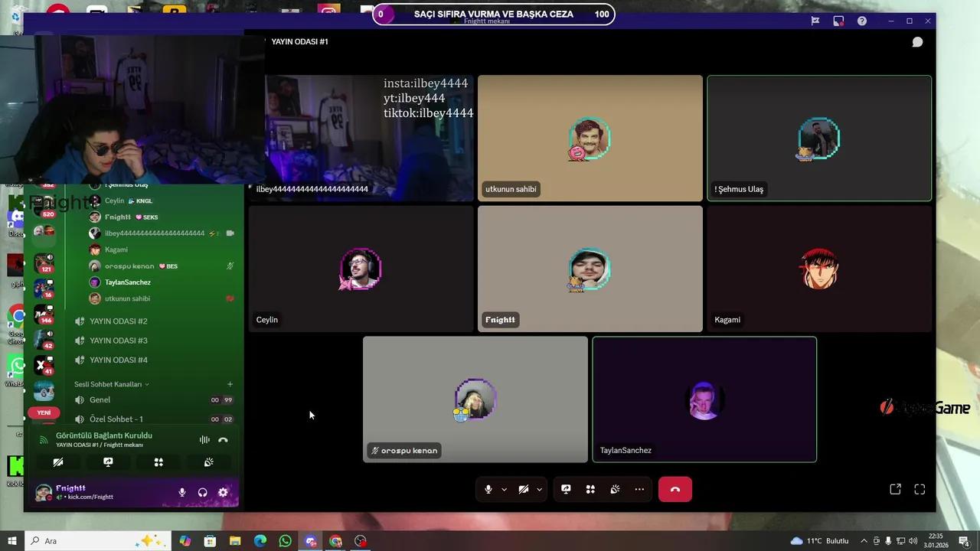The width and height of the screenshot is (980, 551).
Task: Open File Explorer from the taskbar
Action: point(235,541)
